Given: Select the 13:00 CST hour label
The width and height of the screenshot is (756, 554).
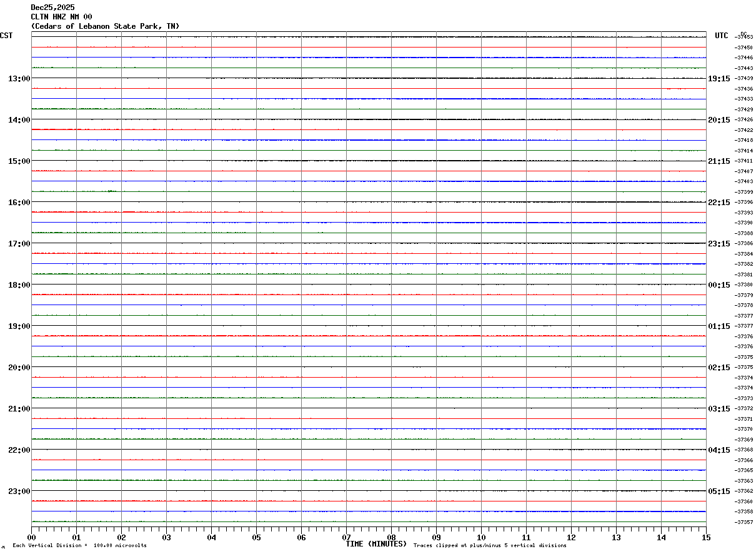Looking at the screenshot, I should click(19, 79).
